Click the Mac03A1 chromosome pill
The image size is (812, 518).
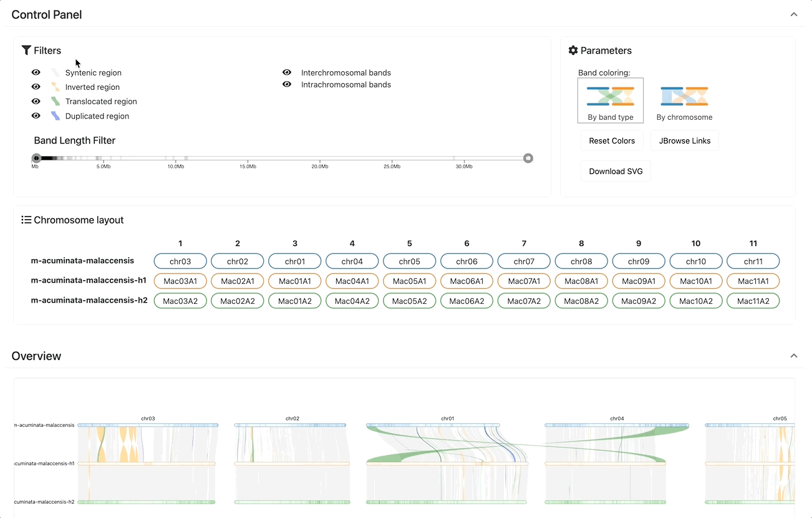point(180,281)
